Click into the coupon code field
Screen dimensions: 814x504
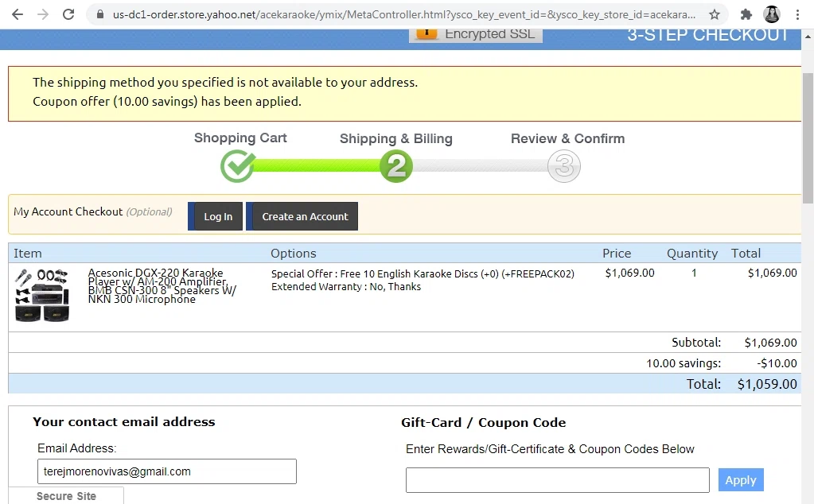click(558, 480)
